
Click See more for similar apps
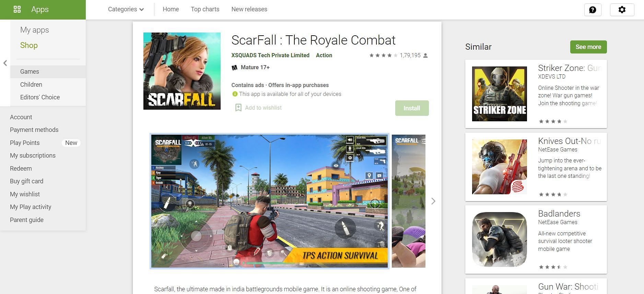coord(588,47)
